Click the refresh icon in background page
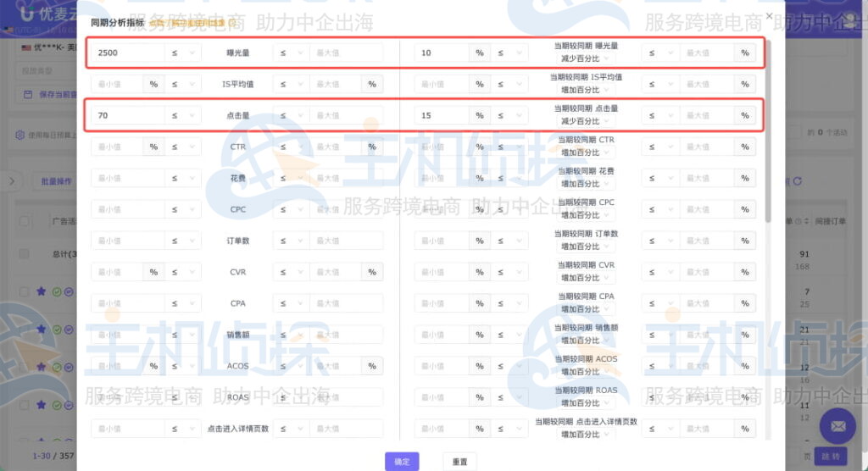 point(797,181)
